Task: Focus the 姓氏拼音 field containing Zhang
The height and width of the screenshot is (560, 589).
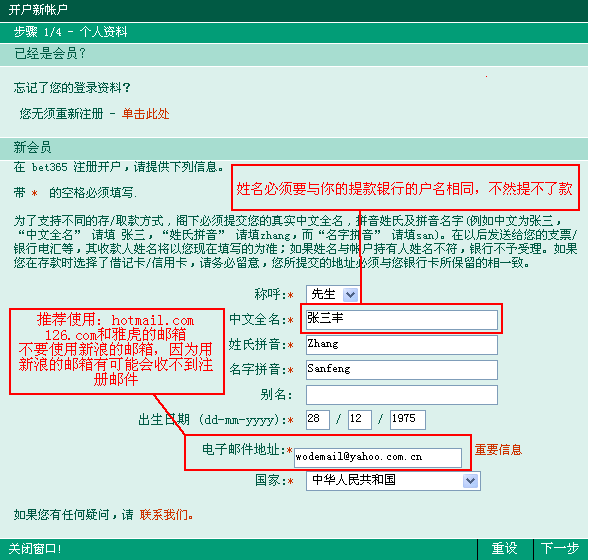Action: point(402,345)
